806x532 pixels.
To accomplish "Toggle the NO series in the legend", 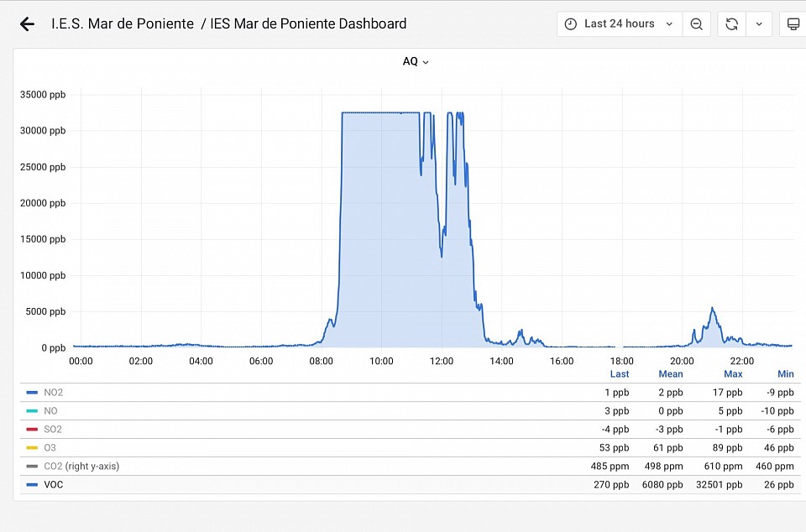I will coord(50,411).
